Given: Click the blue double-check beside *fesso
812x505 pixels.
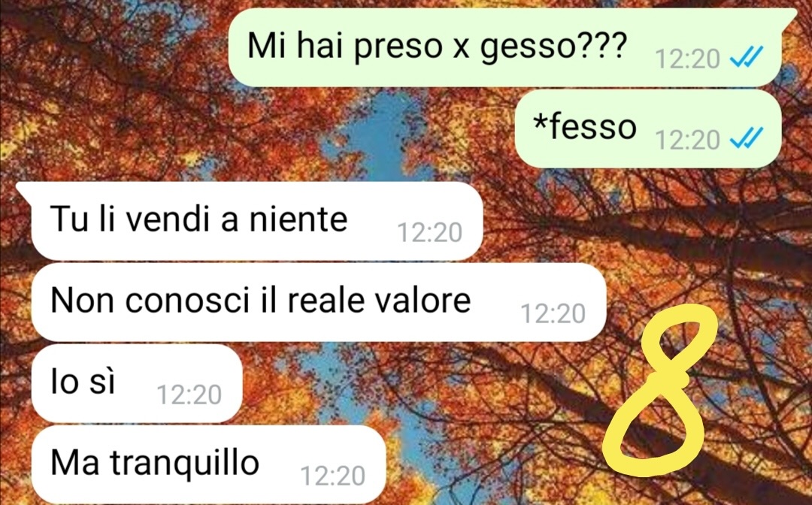Looking at the screenshot, I should (747, 138).
